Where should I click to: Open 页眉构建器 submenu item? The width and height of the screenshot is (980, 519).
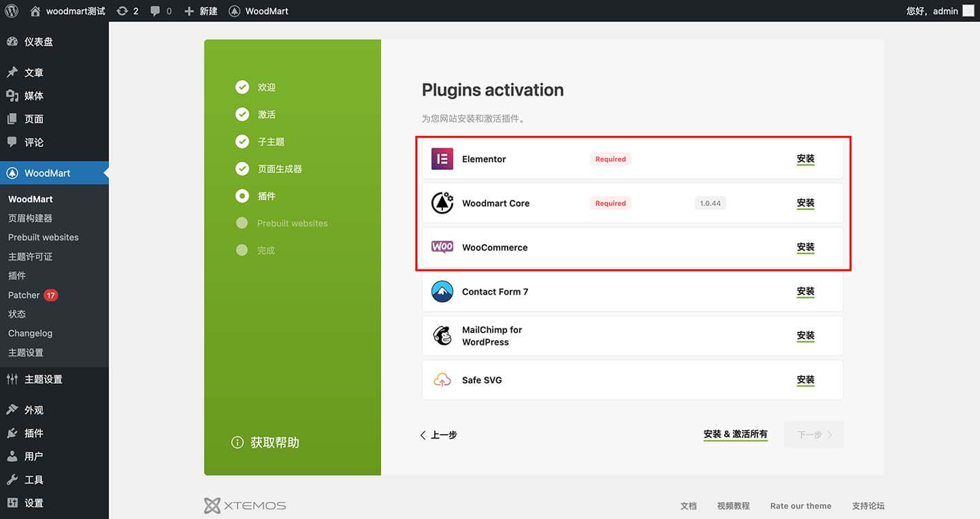coord(30,218)
